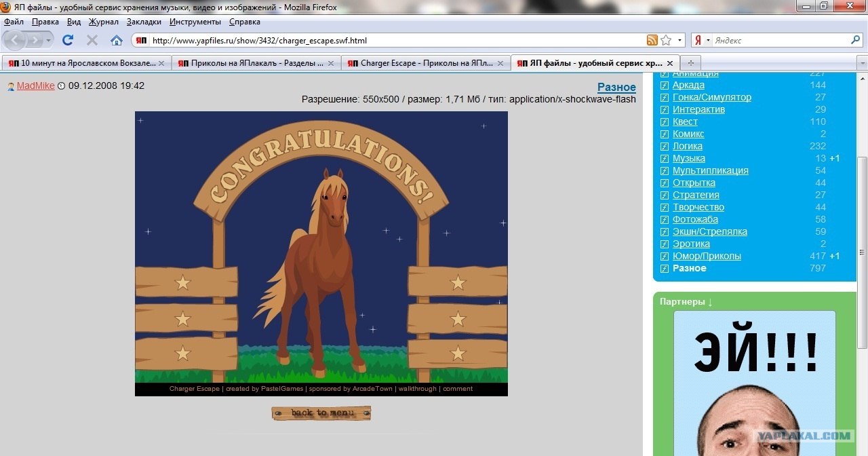Go to the Home page icon
This screenshot has width=868, height=456.
[x=117, y=40]
